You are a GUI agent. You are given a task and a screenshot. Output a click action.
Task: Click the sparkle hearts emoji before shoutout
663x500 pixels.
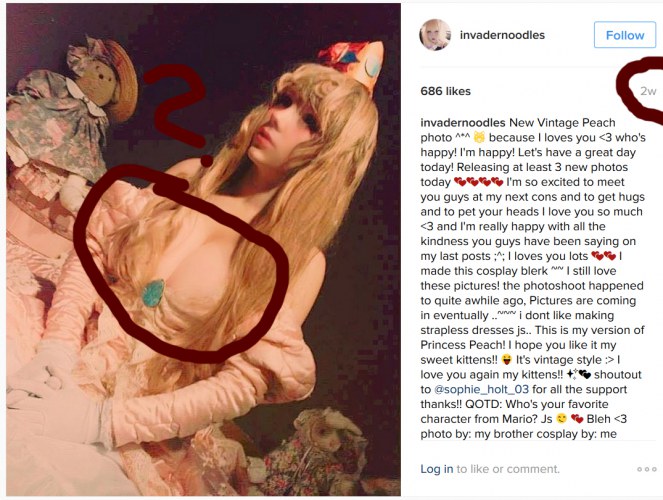[x=578, y=374]
